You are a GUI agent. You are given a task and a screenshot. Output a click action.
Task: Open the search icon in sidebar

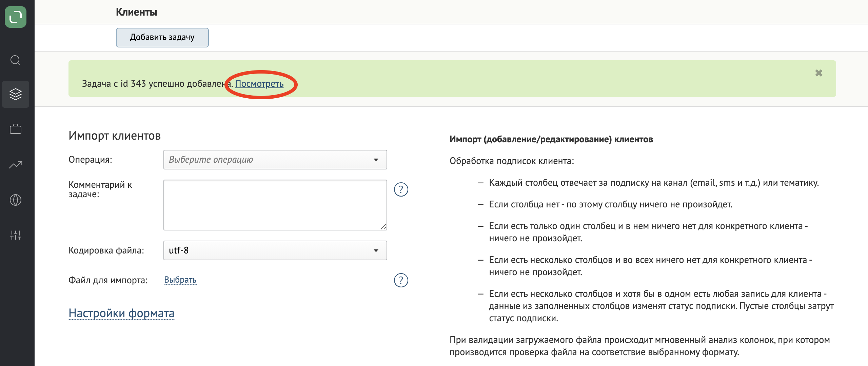(16, 60)
